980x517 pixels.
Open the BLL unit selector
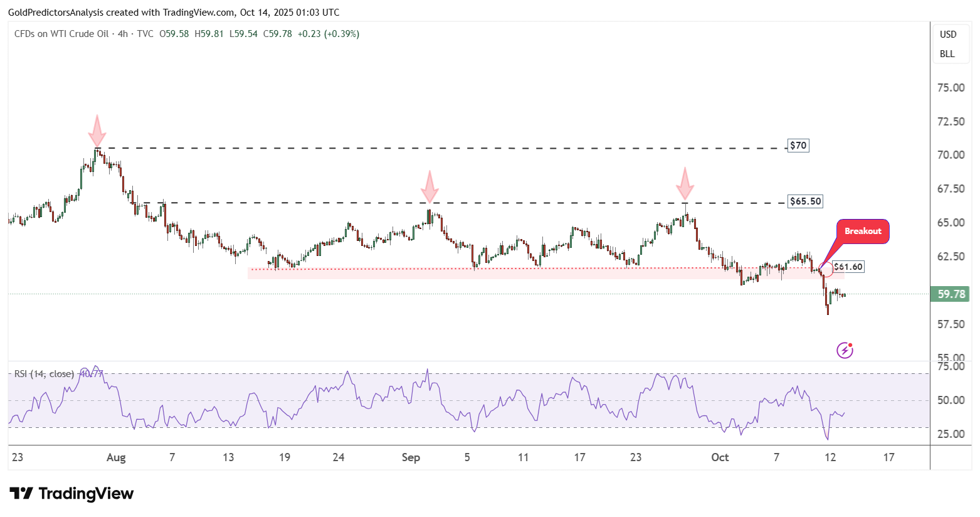pos(947,54)
